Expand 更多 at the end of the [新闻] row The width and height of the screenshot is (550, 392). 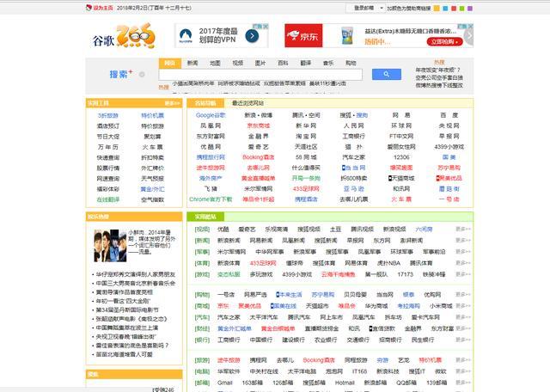(463, 241)
